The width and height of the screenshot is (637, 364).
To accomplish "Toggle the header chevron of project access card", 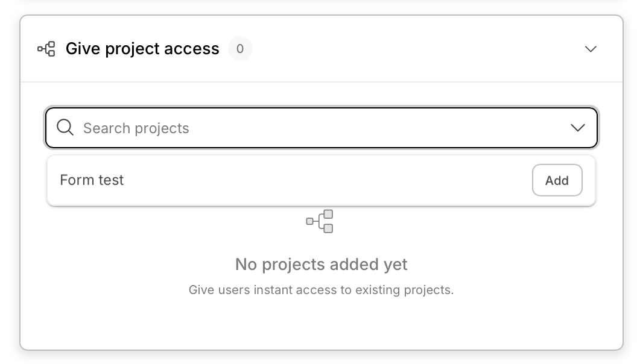I will (591, 49).
